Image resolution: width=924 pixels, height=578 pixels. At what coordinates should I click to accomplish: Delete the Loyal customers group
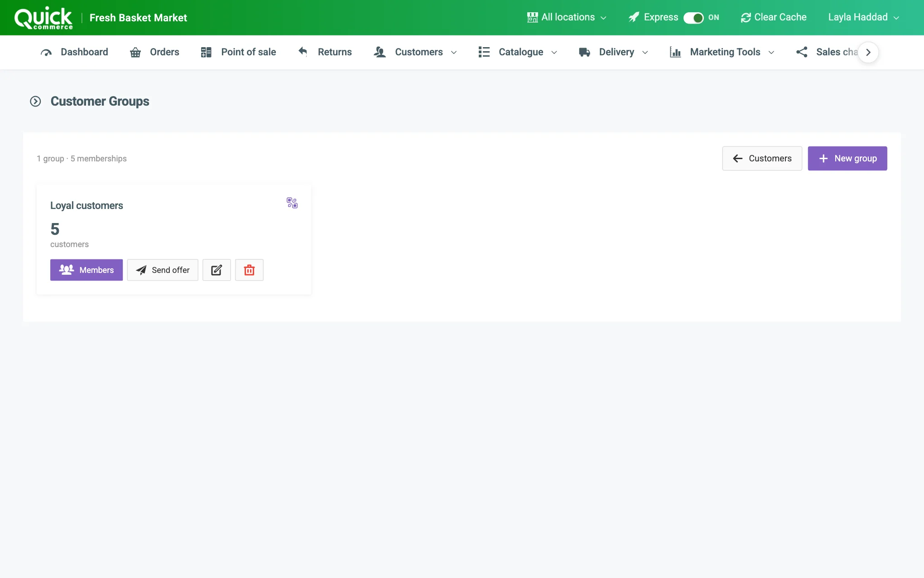point(249,270)
